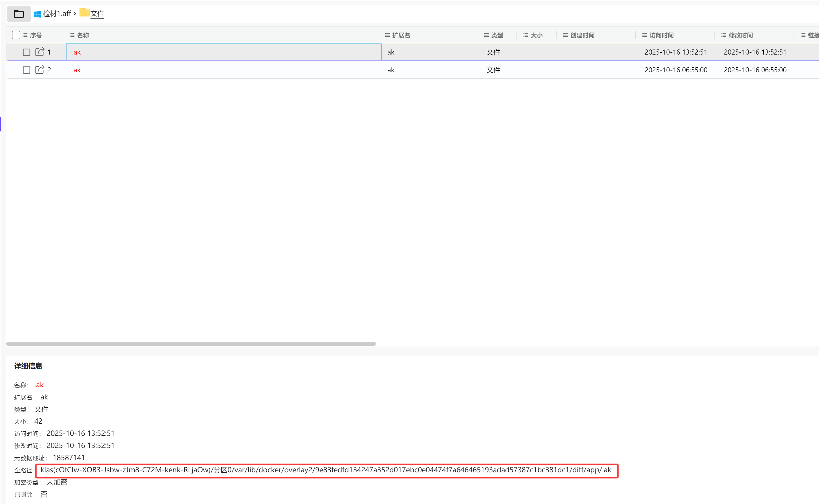Screen dimensions: 819x504
Task: Select the 文件 breadcrumb item
Action: 97,14
